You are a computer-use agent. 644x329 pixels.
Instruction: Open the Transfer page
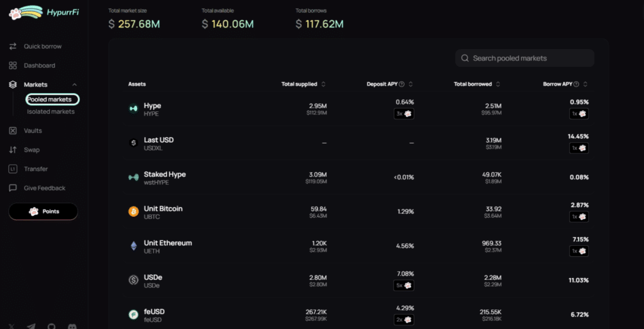tap(36, 169)
